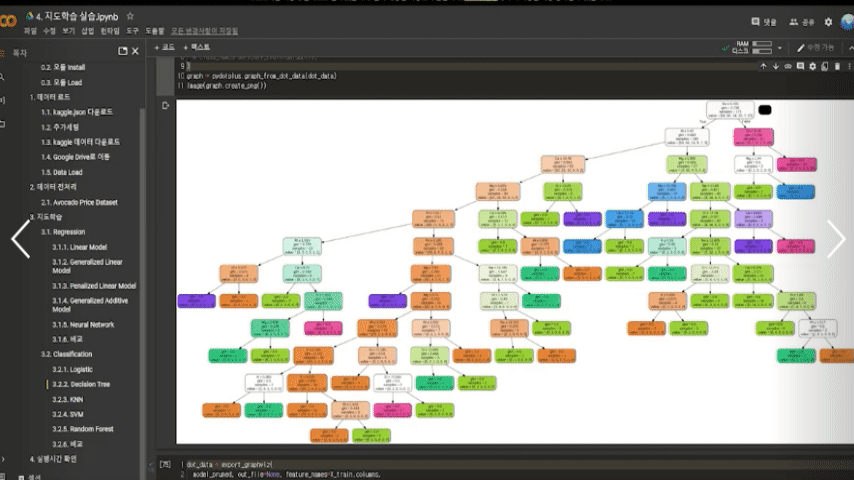This screenshot has height=480, width=854.
Task: Open table of contents in new window icon
Action: [x=123, y=51]
